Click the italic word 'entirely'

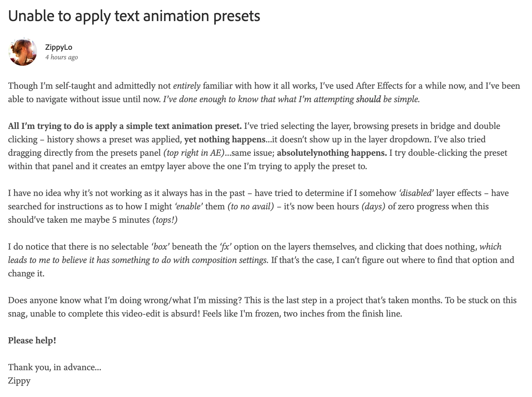[x=187, y=86]
